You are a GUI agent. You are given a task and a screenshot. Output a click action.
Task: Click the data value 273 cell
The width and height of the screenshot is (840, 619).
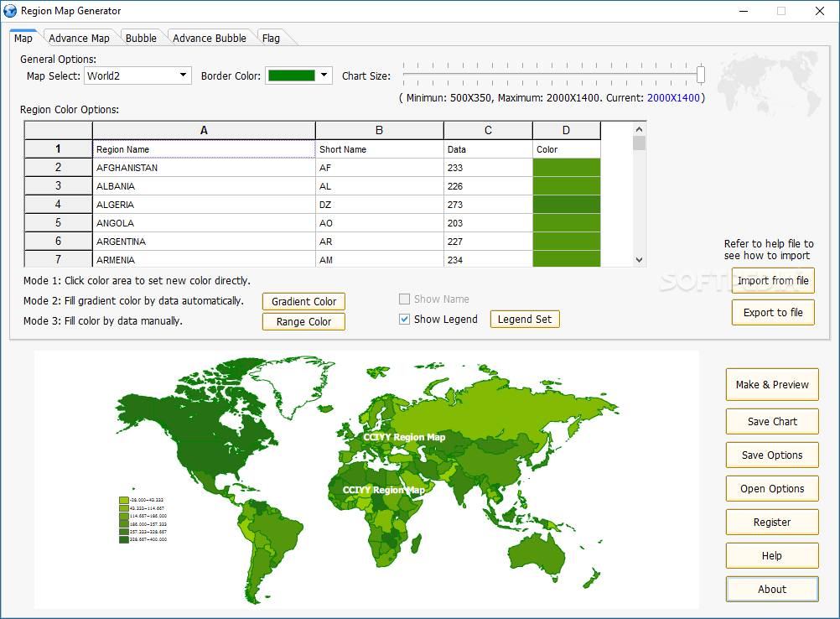[488, 204]
